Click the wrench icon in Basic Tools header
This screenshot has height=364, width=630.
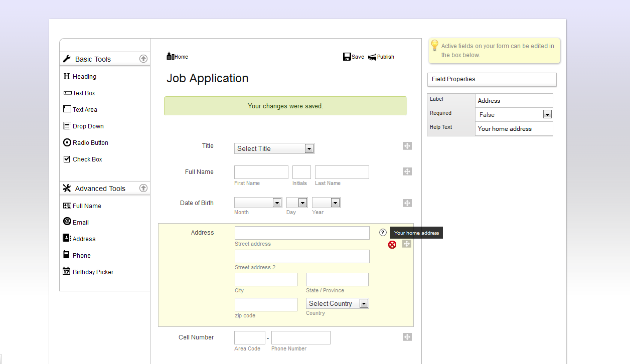click(67, 59)
